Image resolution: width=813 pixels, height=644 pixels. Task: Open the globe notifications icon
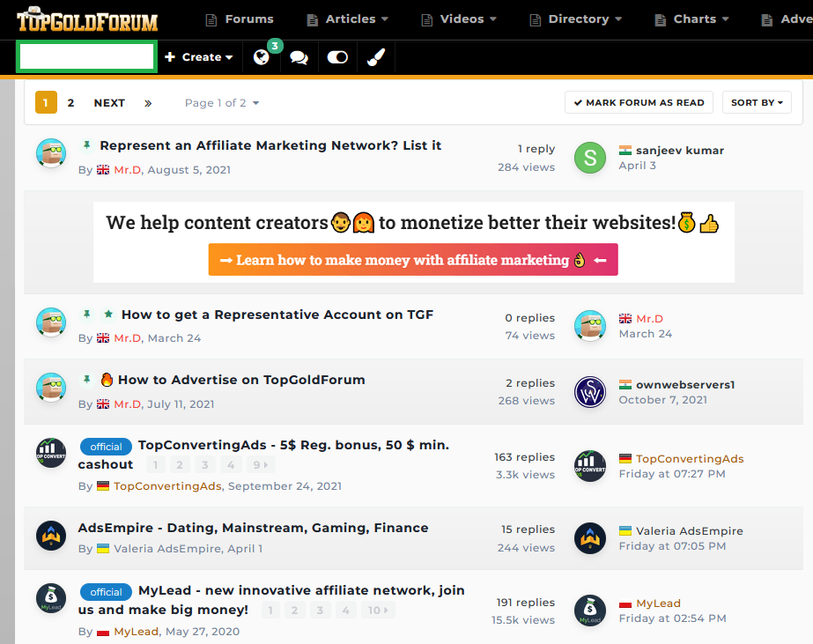click(x=262, y=57)
